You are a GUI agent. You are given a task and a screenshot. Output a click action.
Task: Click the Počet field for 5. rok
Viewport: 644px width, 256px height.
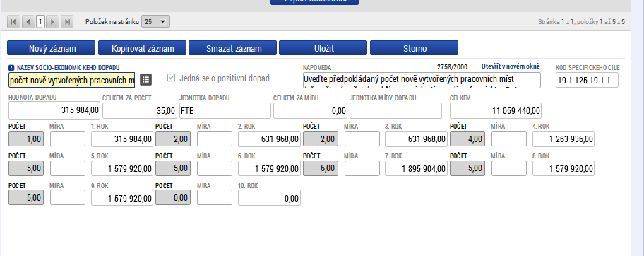(26, 168)
